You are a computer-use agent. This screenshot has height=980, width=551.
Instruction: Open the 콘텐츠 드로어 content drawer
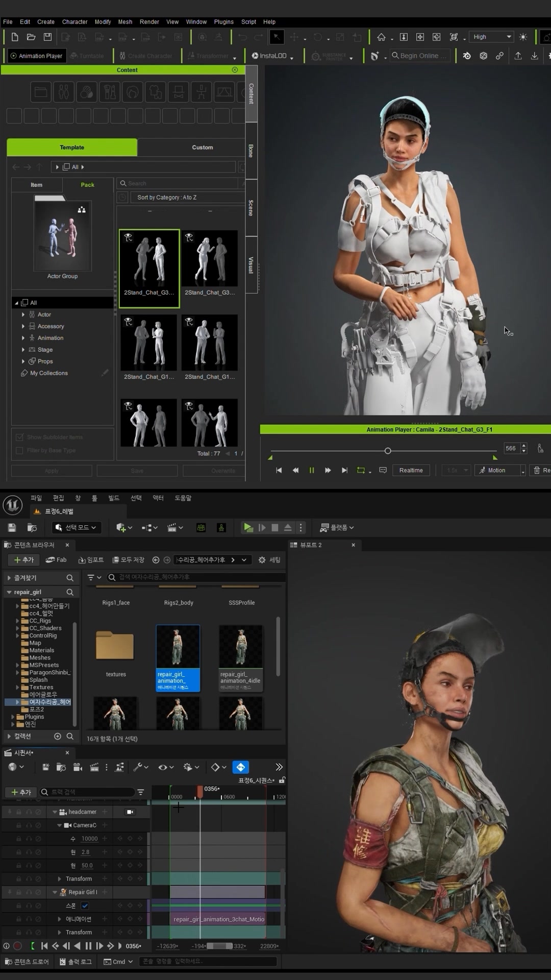(x=27, y=962)
